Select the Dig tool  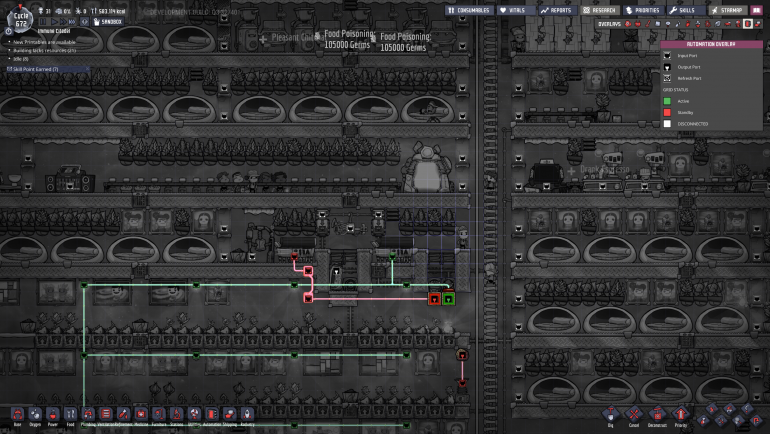point(610,415)
